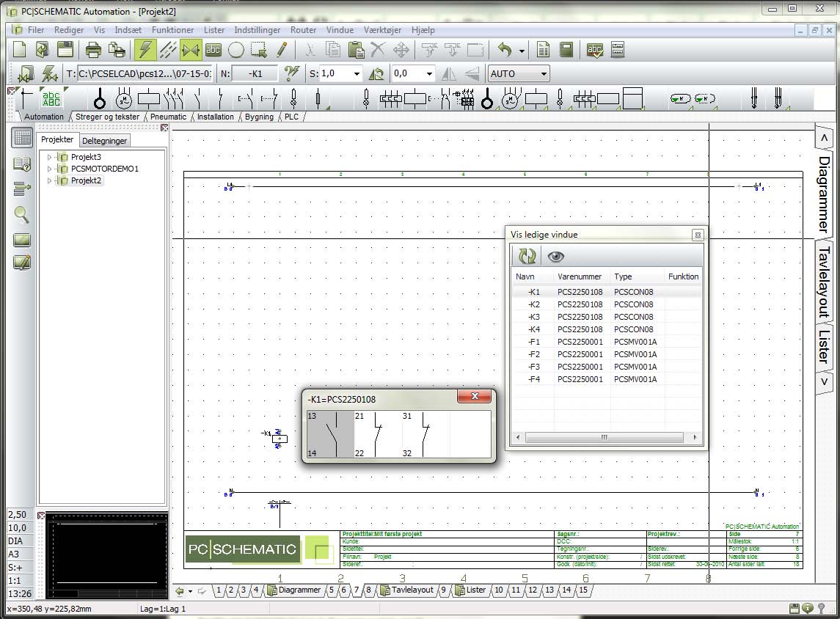
Task: Open the dropdown arrow beside the page back arrow
Action: click(190, 591)
